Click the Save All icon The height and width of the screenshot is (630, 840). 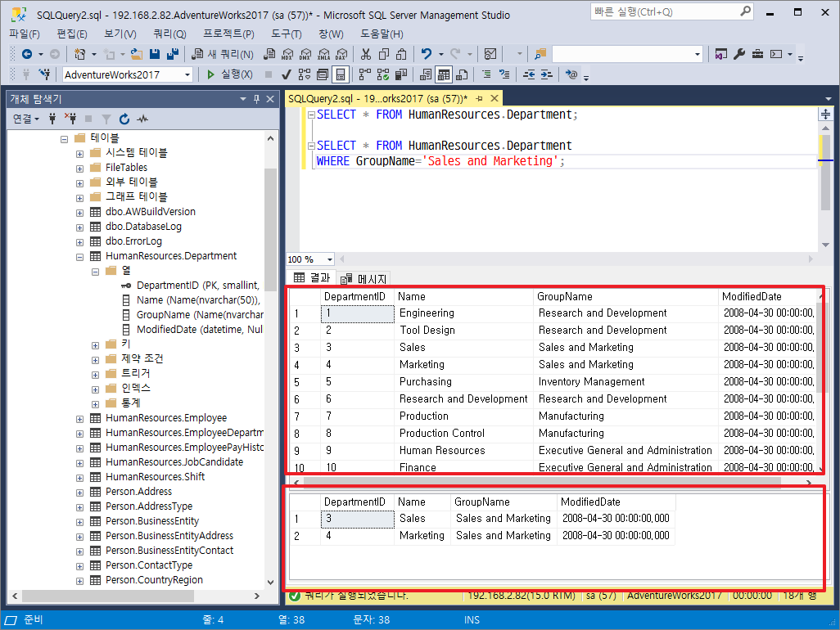click(x=173, y=54)
